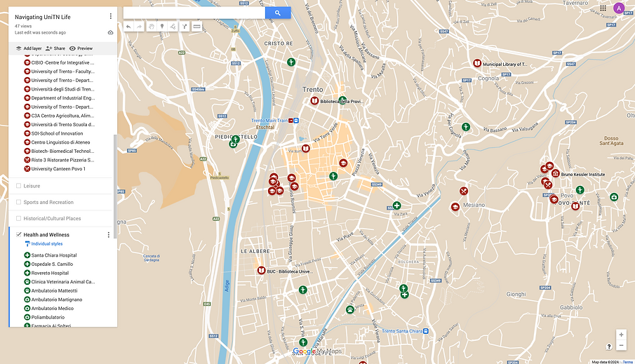Viewport: 635px width, 364px height.
Task: Click graduation cap marker at Mesiano
Action: 455,207
